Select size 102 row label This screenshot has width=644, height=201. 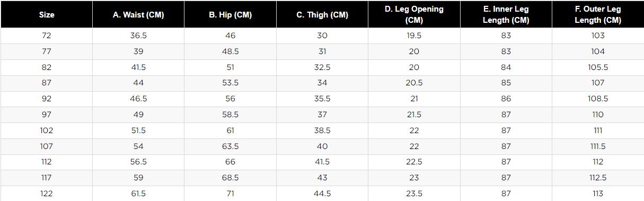(x=47, y=130)
